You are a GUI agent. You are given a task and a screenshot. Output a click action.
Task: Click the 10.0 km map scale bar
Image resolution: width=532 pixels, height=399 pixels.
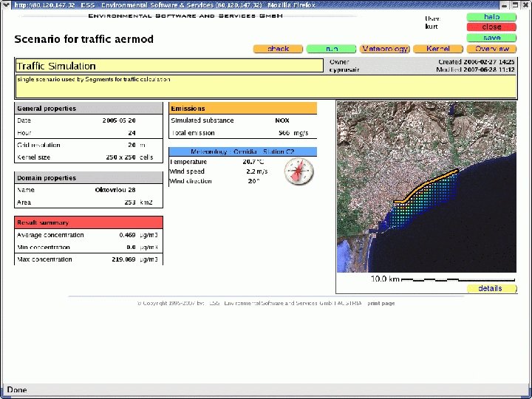point(457,279)
